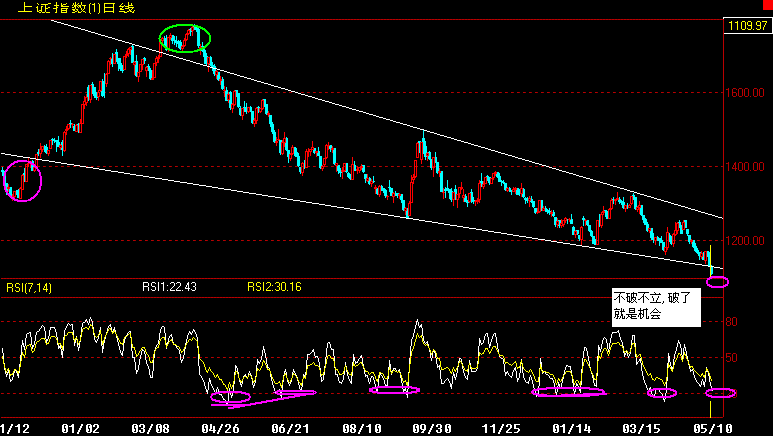Click the RSI 80 level label
Image resolution: width=773 pixels, height=436 pixels.
(x=732, y=322)
